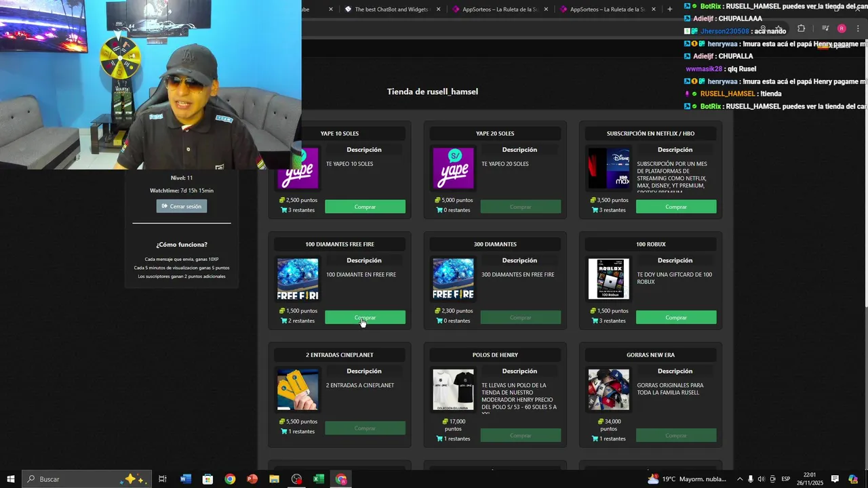
Task: Click the POLOS DE HENRY title
Action: (495, 355)
